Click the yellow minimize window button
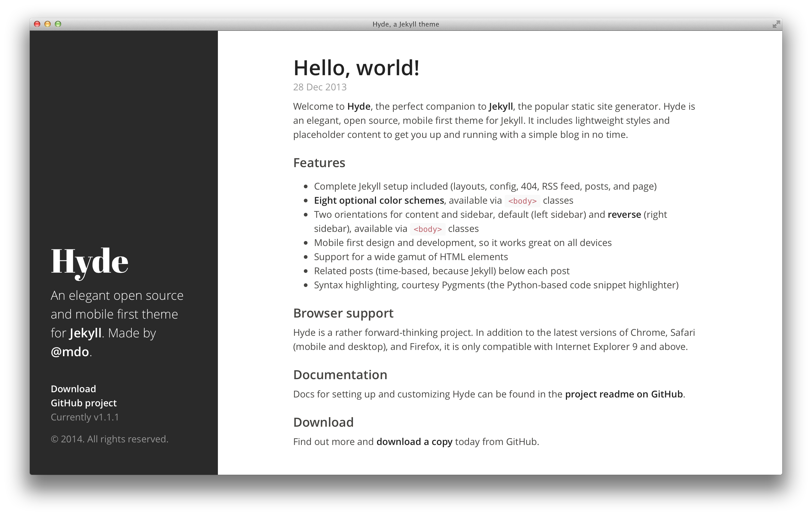 click(x=48, y=24)
